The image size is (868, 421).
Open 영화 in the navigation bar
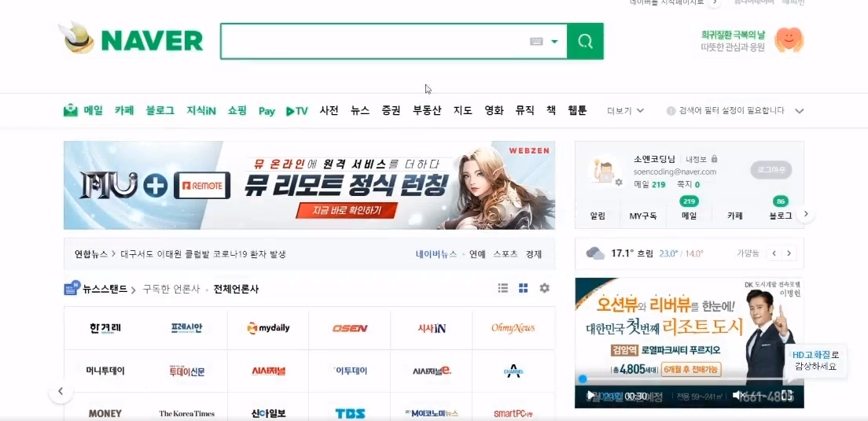click(494, 110)
